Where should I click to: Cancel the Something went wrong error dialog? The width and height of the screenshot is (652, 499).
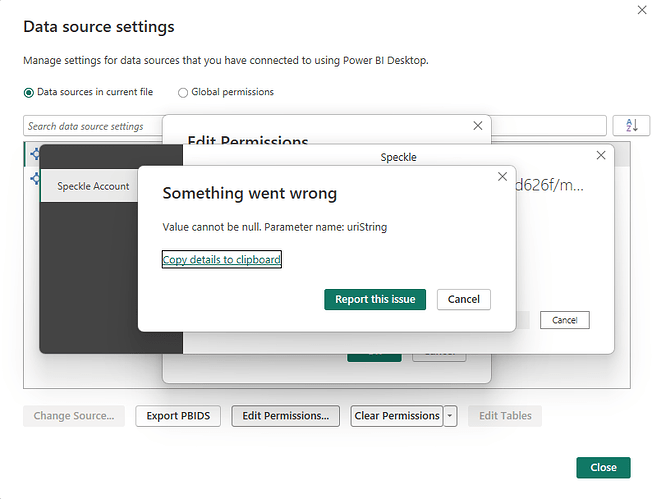[x=463, y=299]
